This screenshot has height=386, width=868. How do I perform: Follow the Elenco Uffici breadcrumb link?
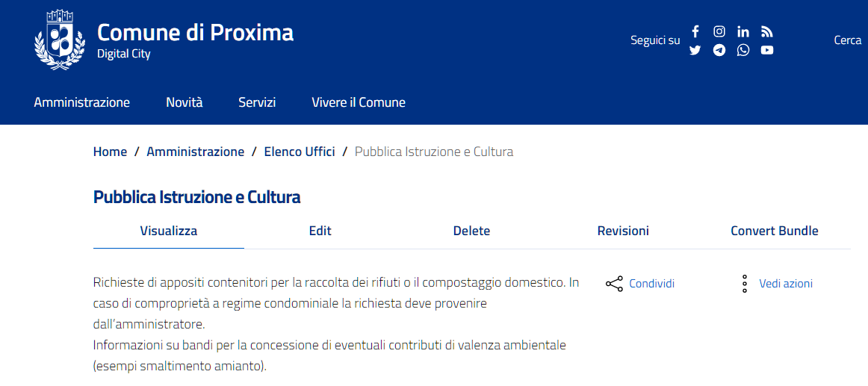pyautogui.click(x=299, y=152)
